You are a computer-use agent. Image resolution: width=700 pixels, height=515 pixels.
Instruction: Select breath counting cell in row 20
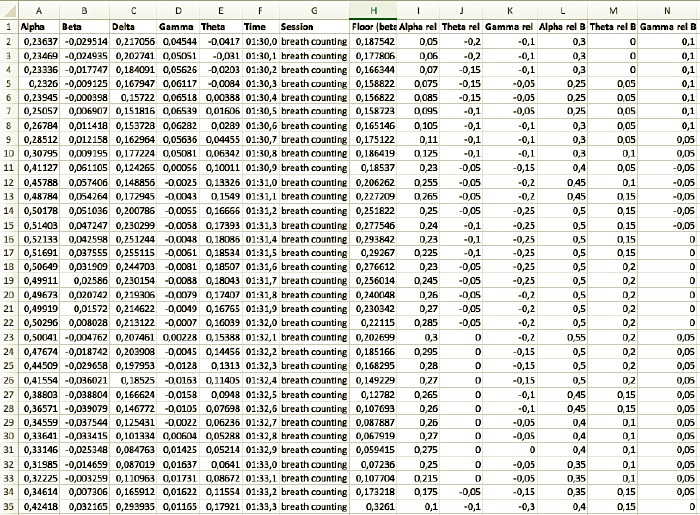[x=314, y=295]
